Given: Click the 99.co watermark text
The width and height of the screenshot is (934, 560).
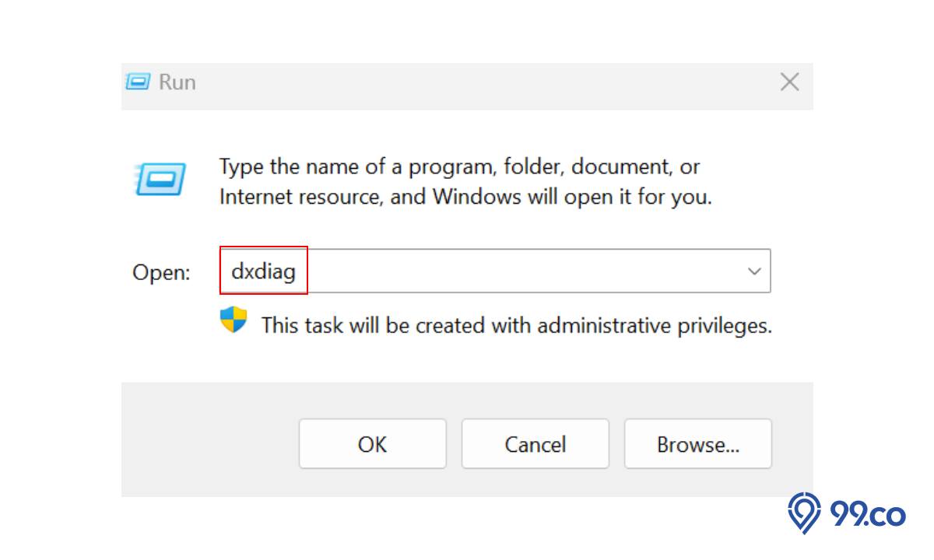Looking at the screenshot, I should tap(868, 513).
